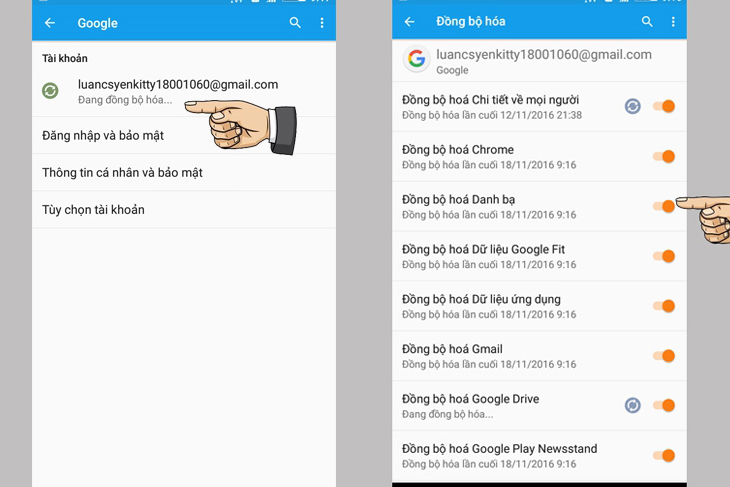730x487 pixels.
Task: Tap sync-progress icon for Google Drive
Action: (x=632, y=405)
